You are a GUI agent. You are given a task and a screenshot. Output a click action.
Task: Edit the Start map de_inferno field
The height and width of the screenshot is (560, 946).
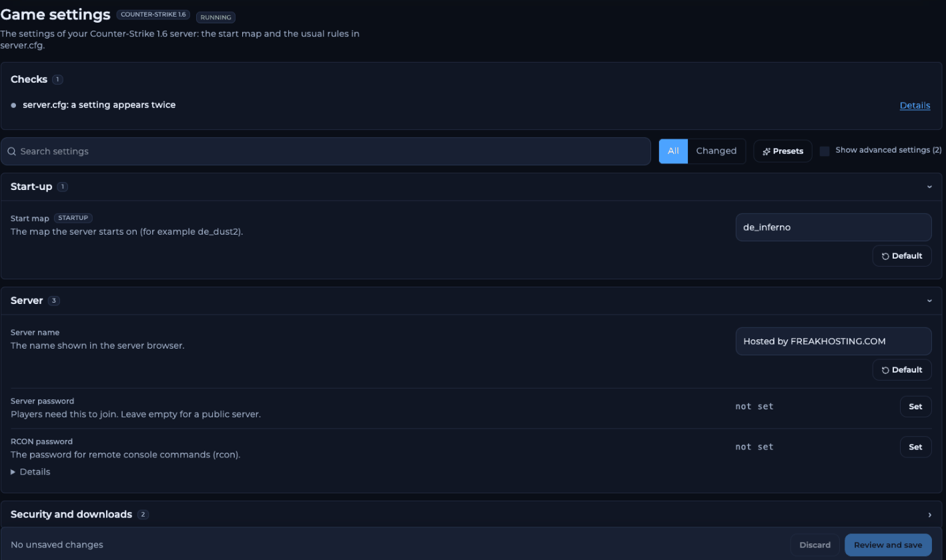[x=833, y=227]
